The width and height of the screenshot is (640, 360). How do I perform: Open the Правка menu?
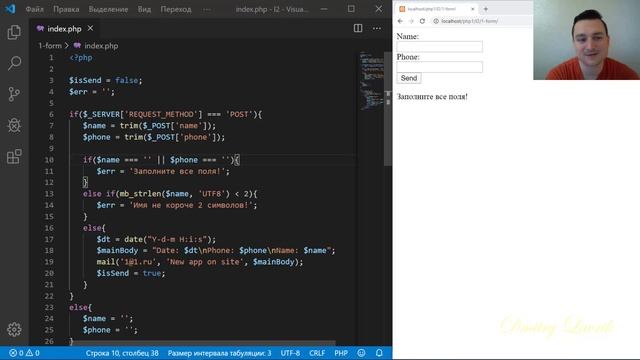click(x=66, y=9)
